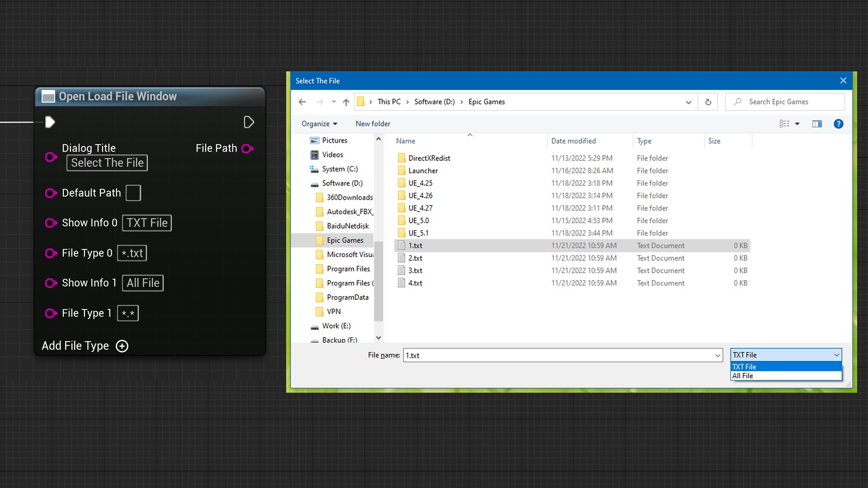The image size is (868, 488).
Task: Click the play button to execute node
Action: (51, 122)
